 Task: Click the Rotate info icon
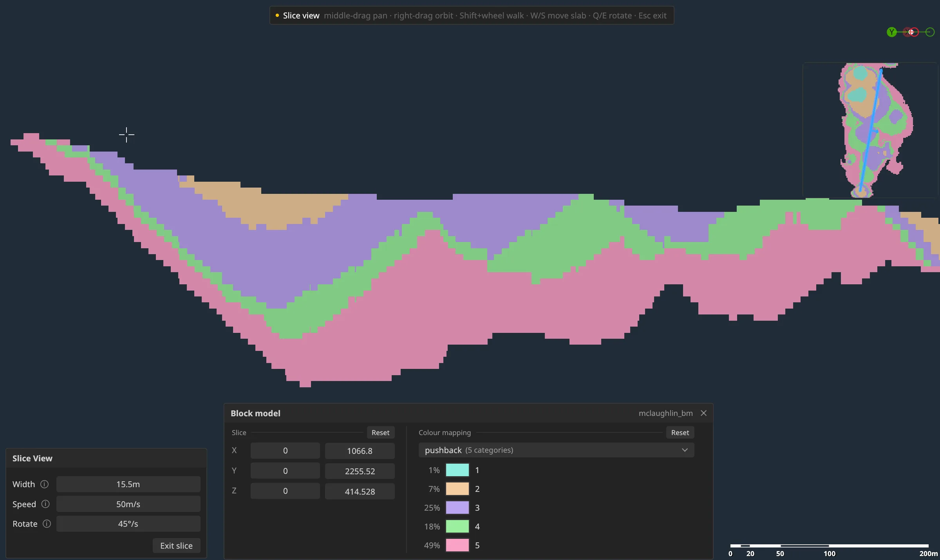(x=47, y=524)
